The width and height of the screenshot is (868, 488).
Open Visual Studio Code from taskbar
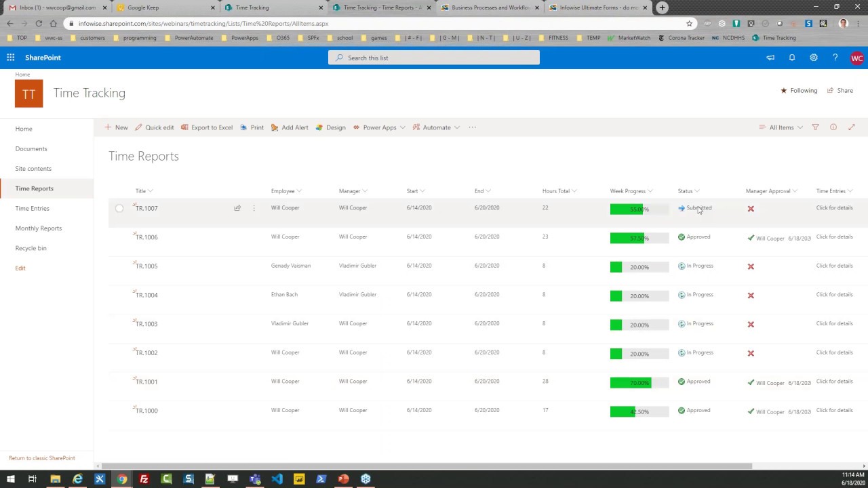point(277,479)
